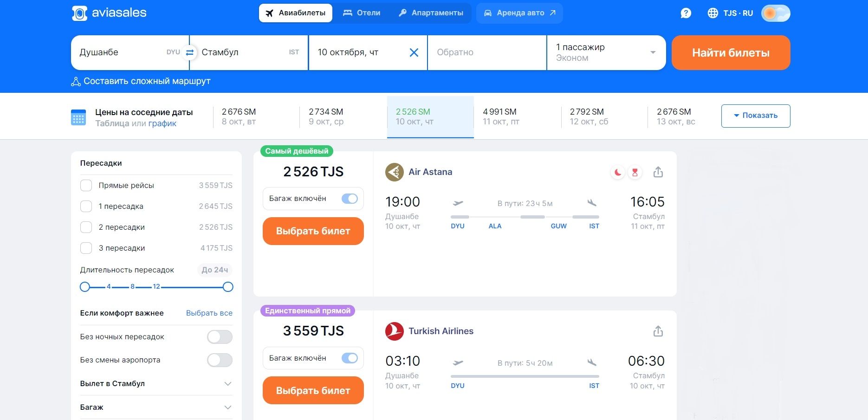Check the 3 пересадки filter

click(x=86, y=248)
